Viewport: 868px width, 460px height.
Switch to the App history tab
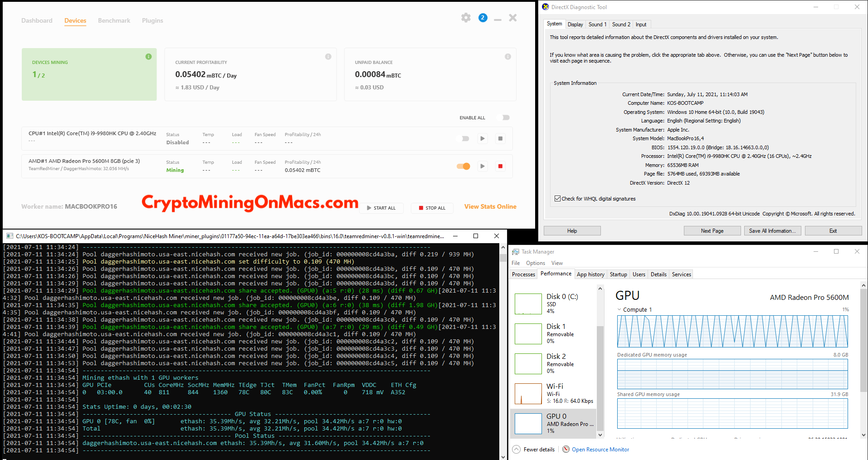click(x=590, y=274)
